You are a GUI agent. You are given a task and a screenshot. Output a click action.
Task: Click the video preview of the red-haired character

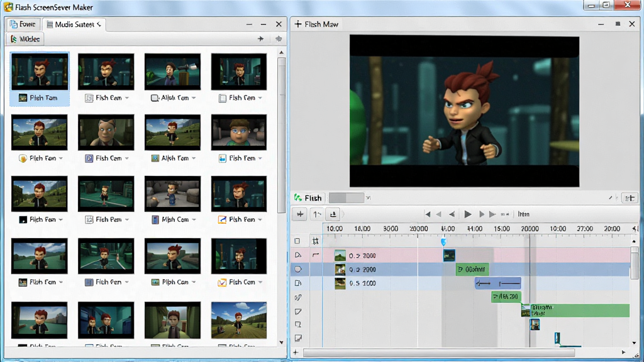point(465,111)
